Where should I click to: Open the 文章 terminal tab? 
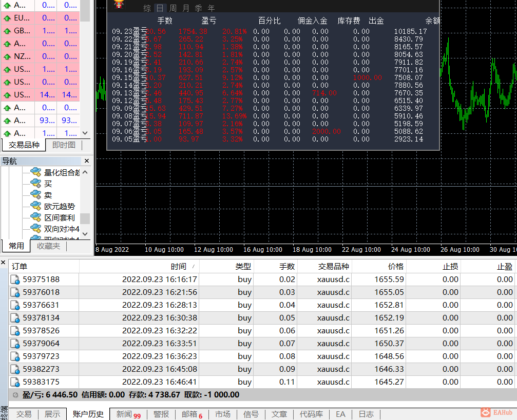click(x=279, y=414)
